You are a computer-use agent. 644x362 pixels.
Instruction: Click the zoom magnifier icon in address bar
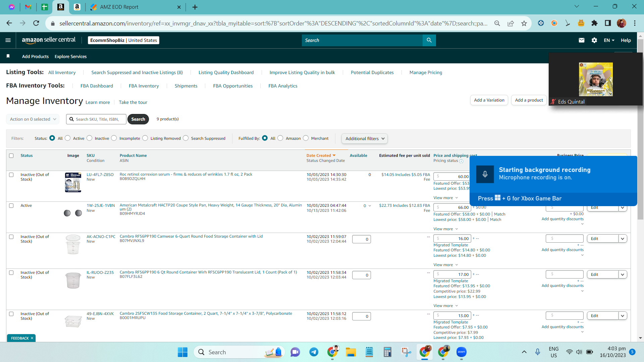click(x=497, y=23)
